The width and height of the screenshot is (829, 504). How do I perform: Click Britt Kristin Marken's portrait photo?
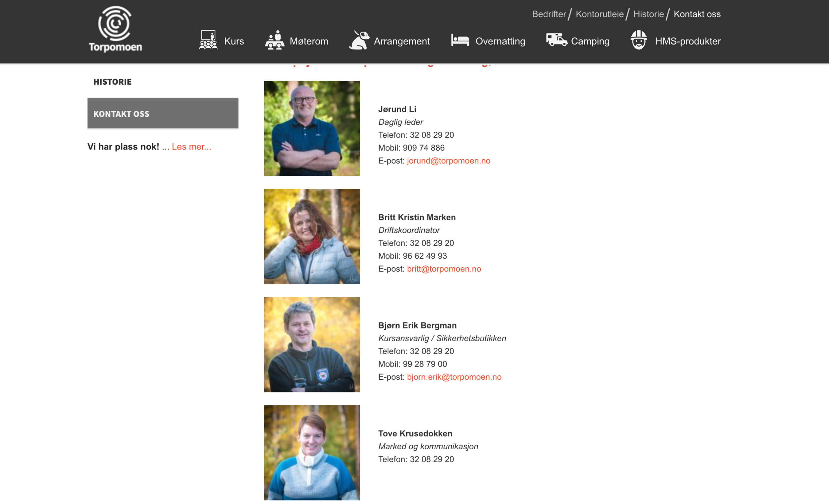tap(312, 237)
